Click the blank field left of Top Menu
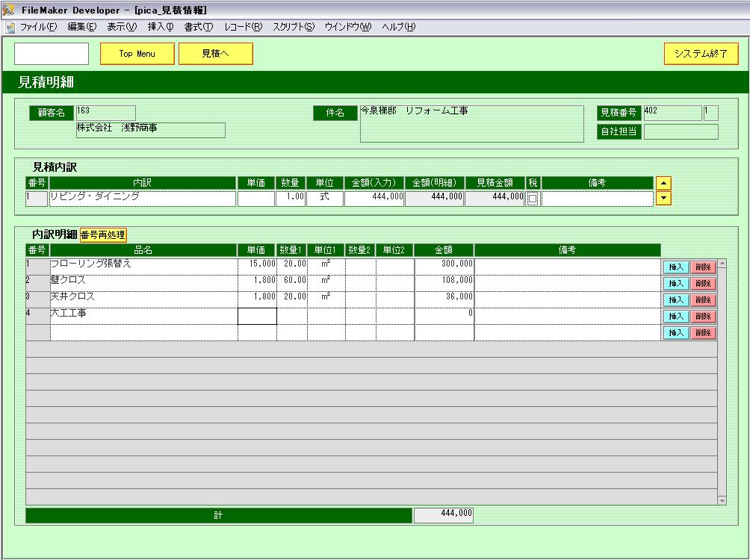The width and height of the screenshot is (750, 560). [52, 54]
